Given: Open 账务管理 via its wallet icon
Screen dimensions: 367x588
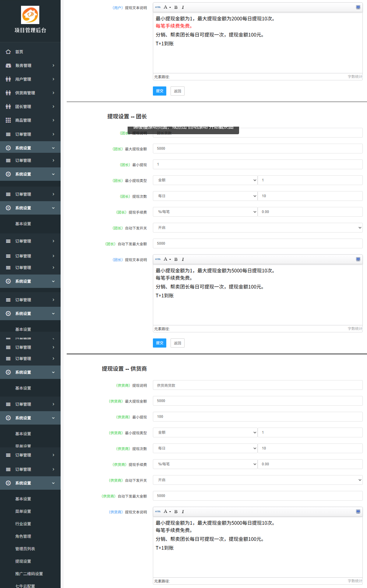Looking at the screenshot, I should 8,65.
